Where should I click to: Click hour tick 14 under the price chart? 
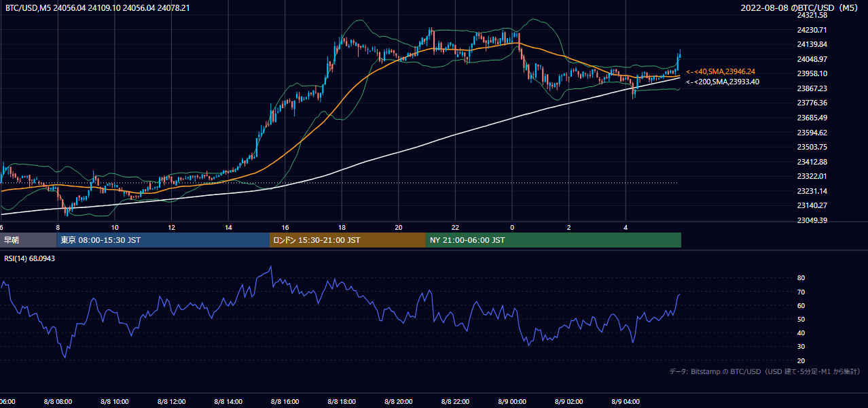[228, 227]
